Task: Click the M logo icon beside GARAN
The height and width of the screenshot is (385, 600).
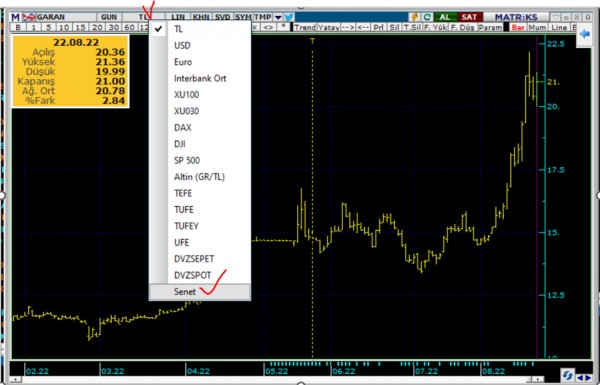Action: click(x=15, y=17)
